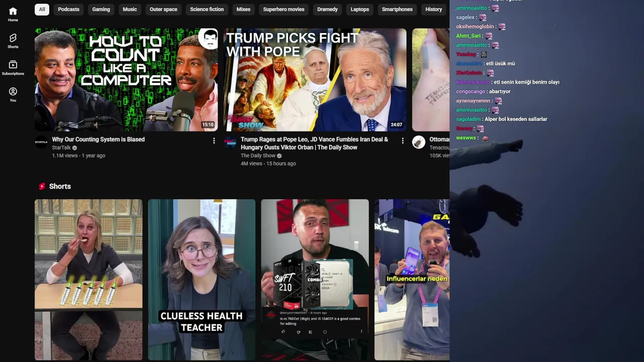
Task: Select the All filter chip
Action: [42, 9]
